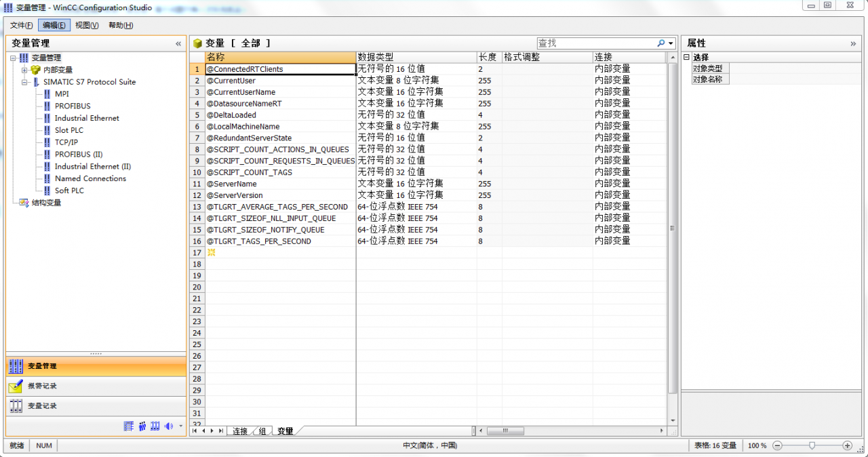Select the @CurrentUser name cell
This screenshot has width=868, height=457.
(281, 81)
